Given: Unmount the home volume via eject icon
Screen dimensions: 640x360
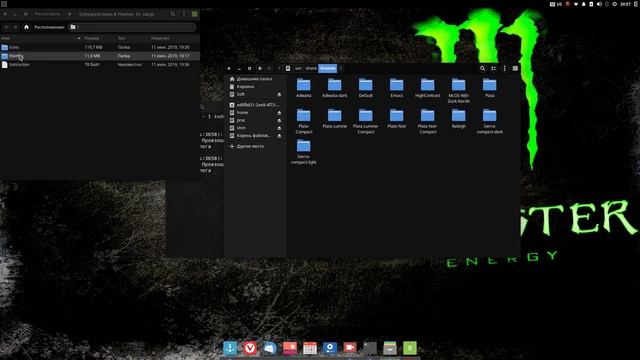Looking at the screenshot, I should (279, 113).
